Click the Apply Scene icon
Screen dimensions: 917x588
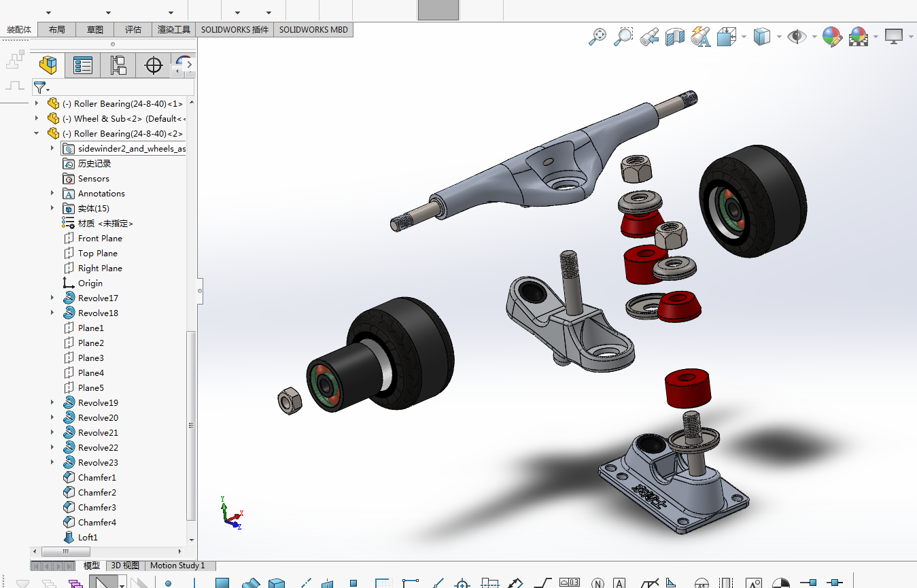pos(859,37)
